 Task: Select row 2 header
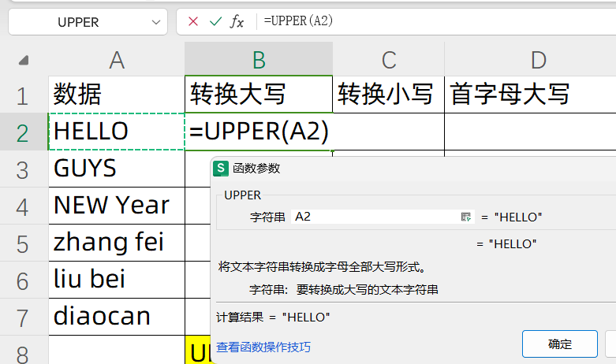tap(24, 132)
